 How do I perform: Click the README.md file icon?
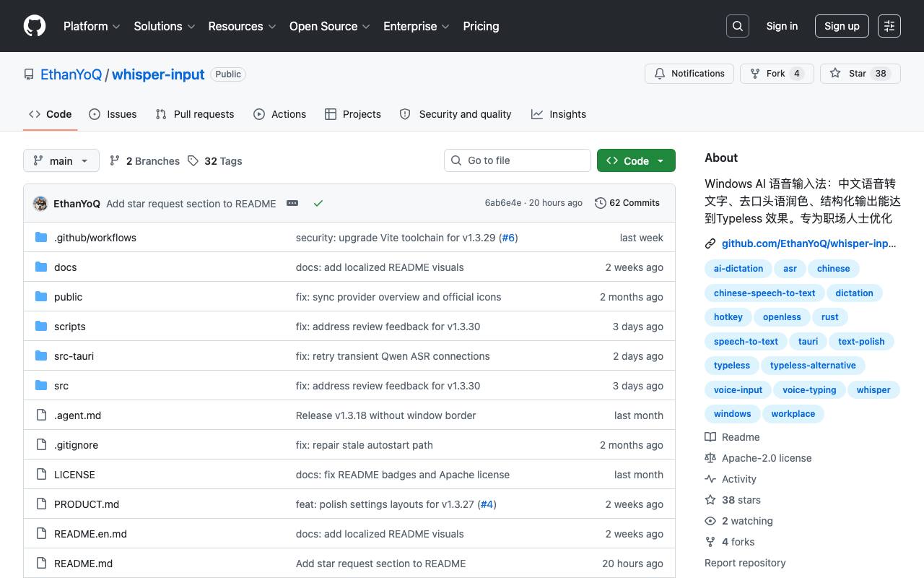tap(41, 564)
